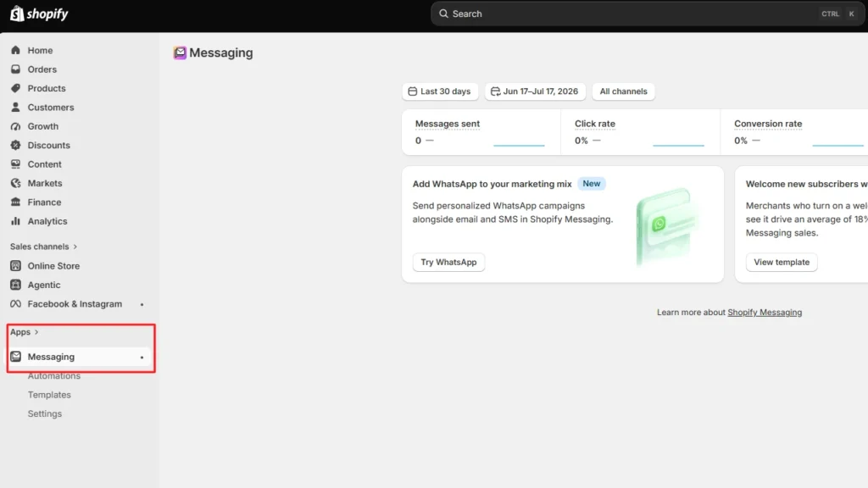Click the Facebook & Instagram Meta icon
868x488 pixels.
[15, 304]
